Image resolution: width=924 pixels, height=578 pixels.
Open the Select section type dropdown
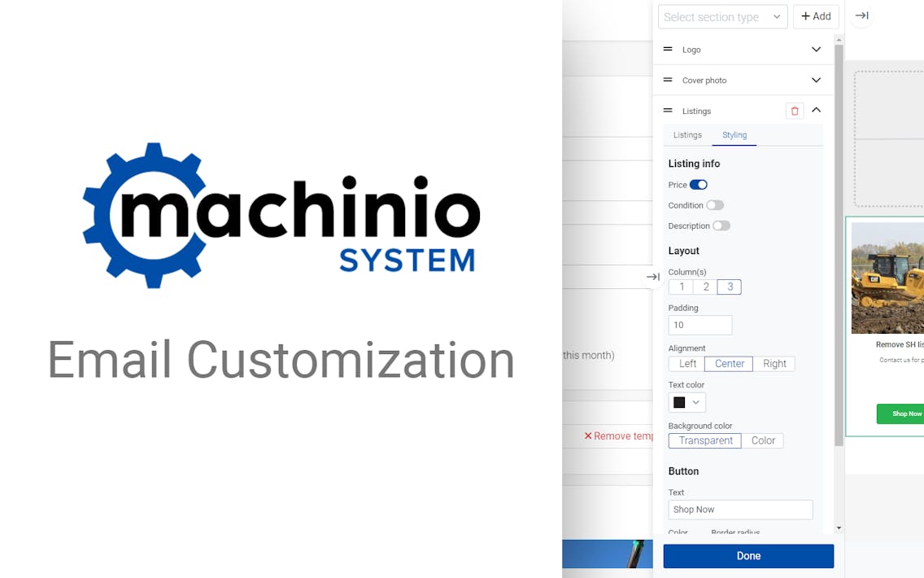click(x=722, y=17)
